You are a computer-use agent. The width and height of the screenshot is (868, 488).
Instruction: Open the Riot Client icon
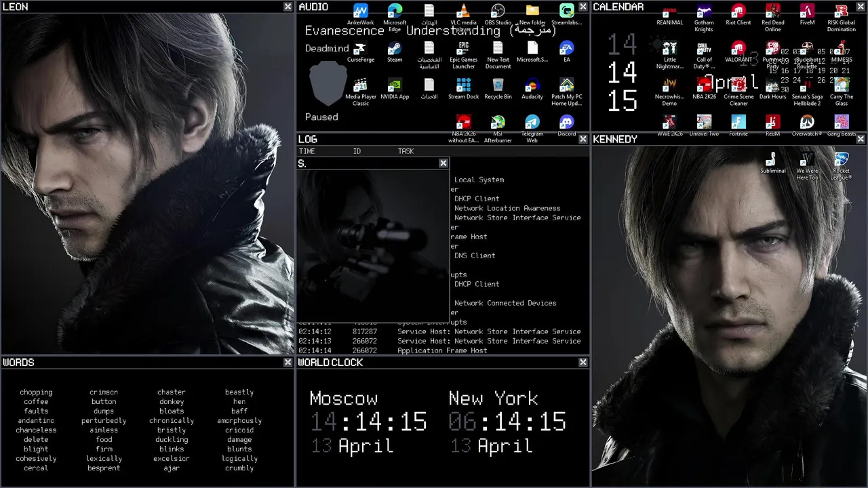coord(738,16)
